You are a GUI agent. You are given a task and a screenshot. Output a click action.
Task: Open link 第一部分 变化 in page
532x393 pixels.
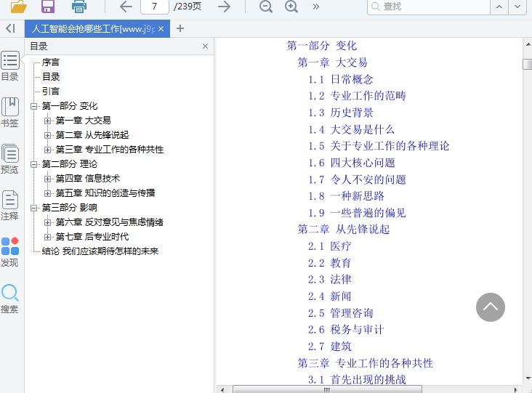322,46
